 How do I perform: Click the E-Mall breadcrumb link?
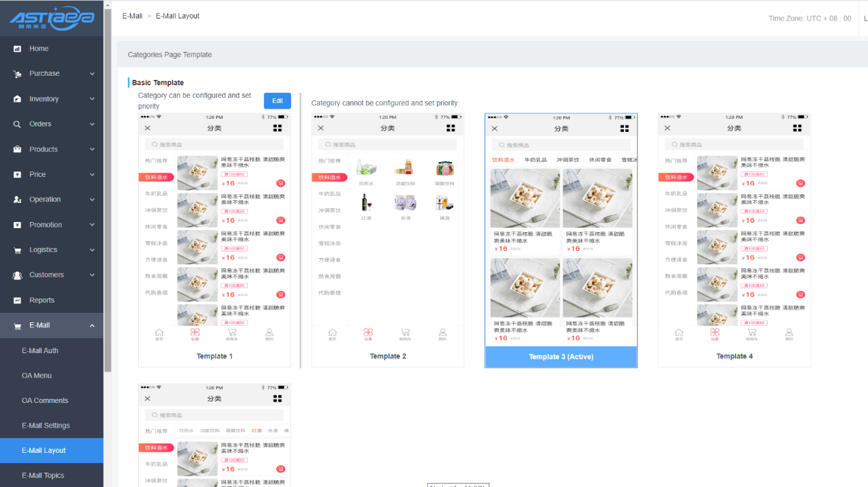pyautogui.click(x=132, y=16)
